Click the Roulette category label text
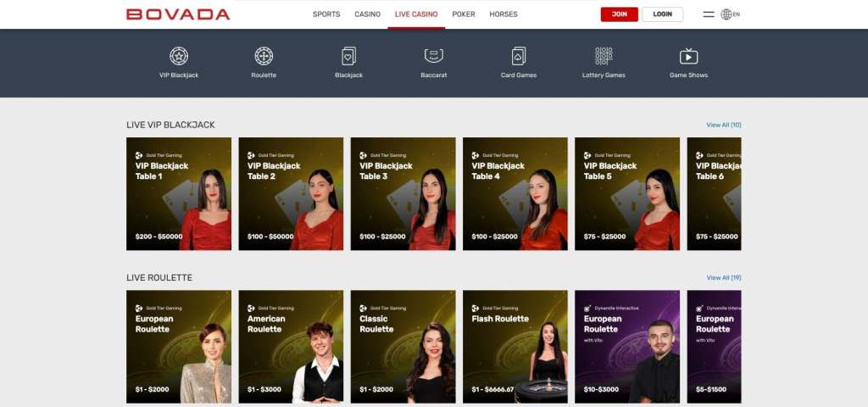Image resolution: width=868 pixels, height=407 pixels. point(264,75)
